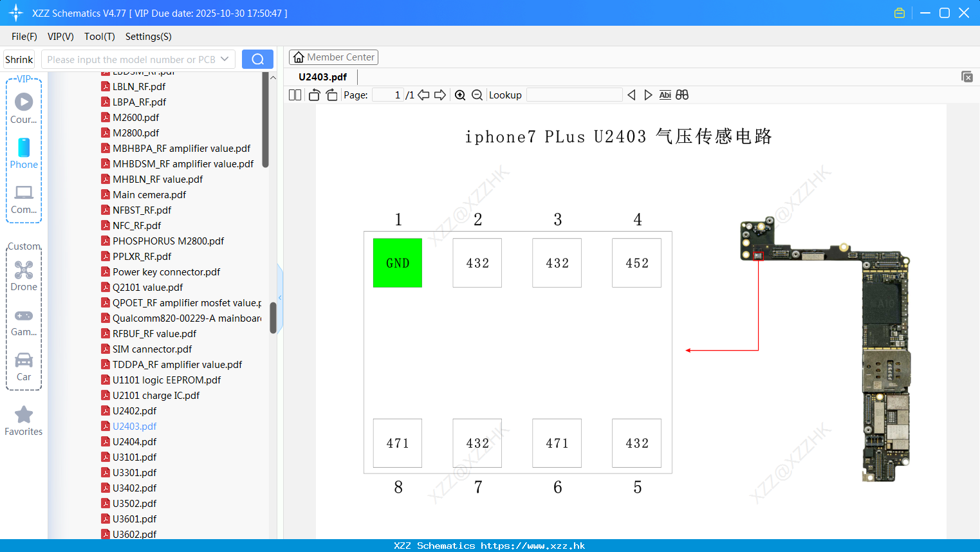Rotate the page clockwise
The height and width of the screenshot is (552, 980).
(x=331, y=95)
